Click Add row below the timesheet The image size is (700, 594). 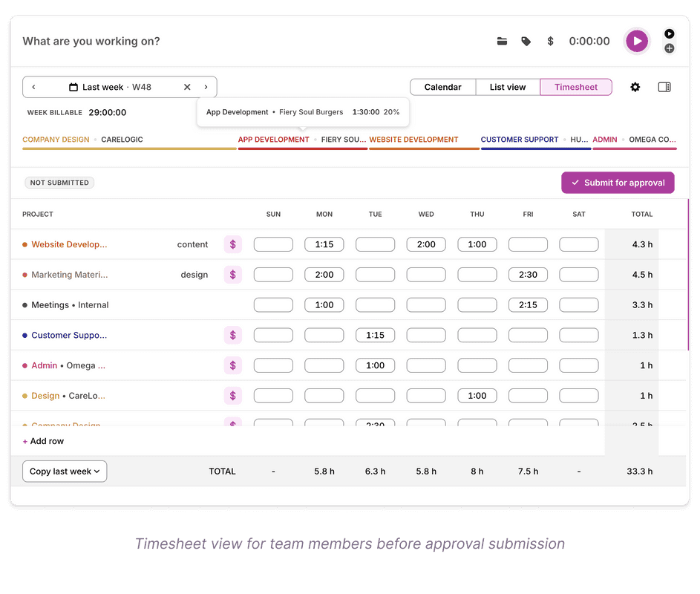[42, 441]
